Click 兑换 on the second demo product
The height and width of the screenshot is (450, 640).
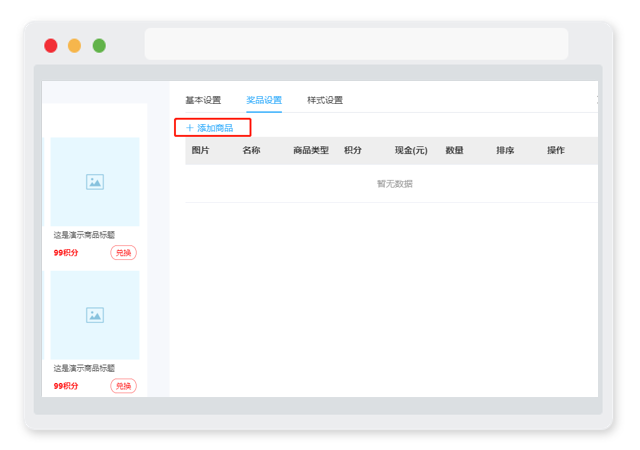pos(123,386)
